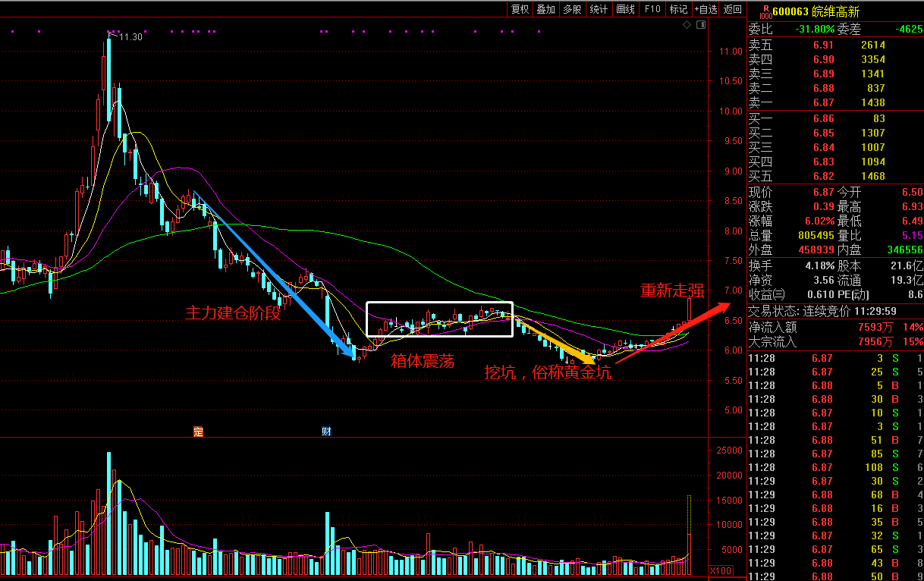Open the 叠加 overlay option

tap(545, 9)
